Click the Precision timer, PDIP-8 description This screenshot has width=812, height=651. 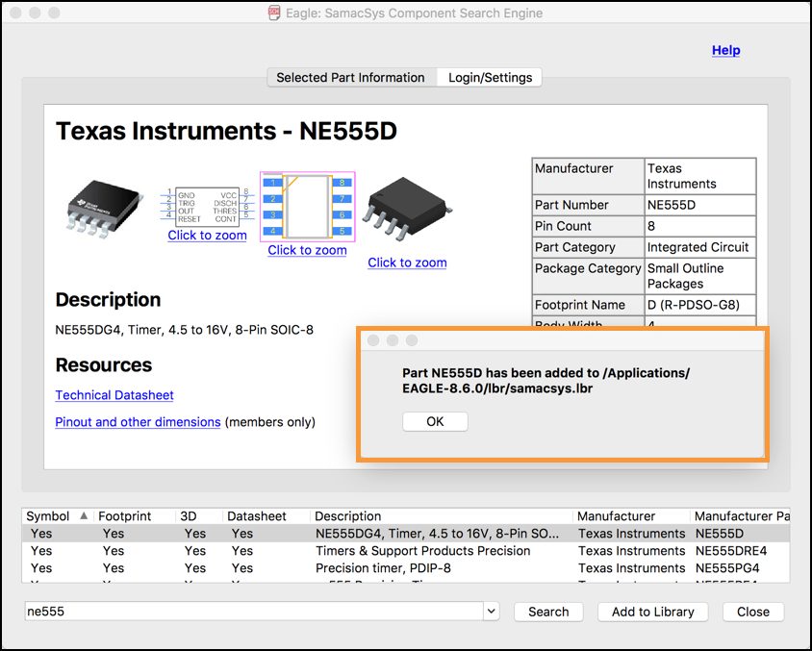(383, 567)
